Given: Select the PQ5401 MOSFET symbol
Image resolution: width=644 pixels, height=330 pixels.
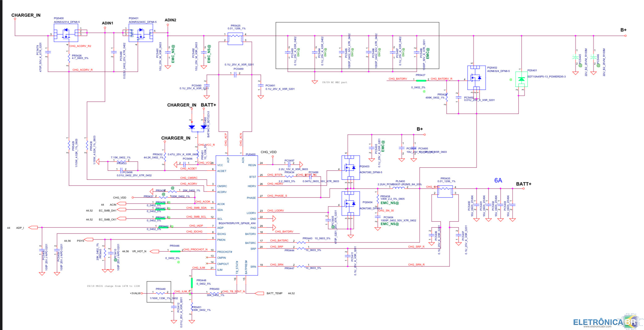Looking at the screenshot, I should pos(141,33).
